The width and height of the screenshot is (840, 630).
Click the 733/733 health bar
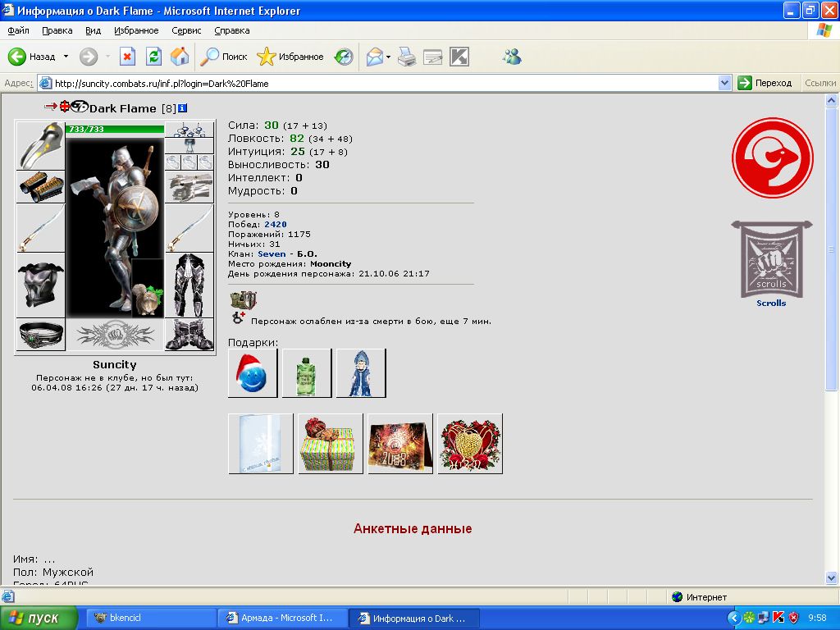point(115,129)
